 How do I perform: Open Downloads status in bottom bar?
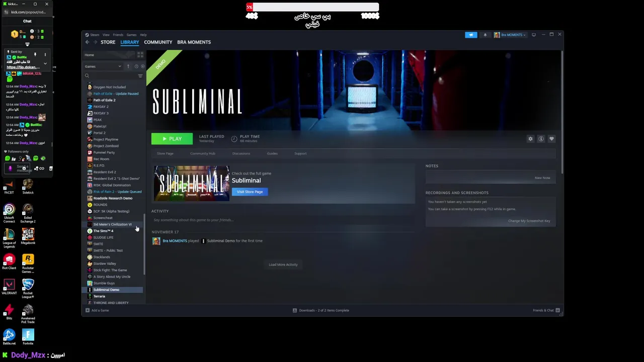321,310
